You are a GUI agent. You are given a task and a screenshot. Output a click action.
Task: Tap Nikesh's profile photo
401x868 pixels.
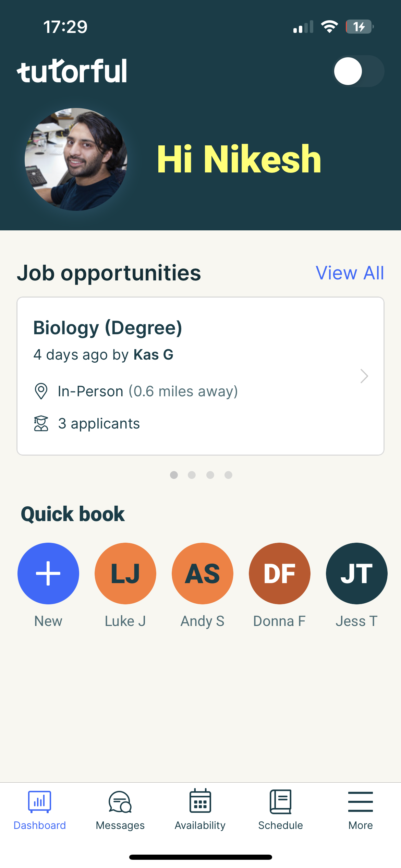[x=76, y=159]
